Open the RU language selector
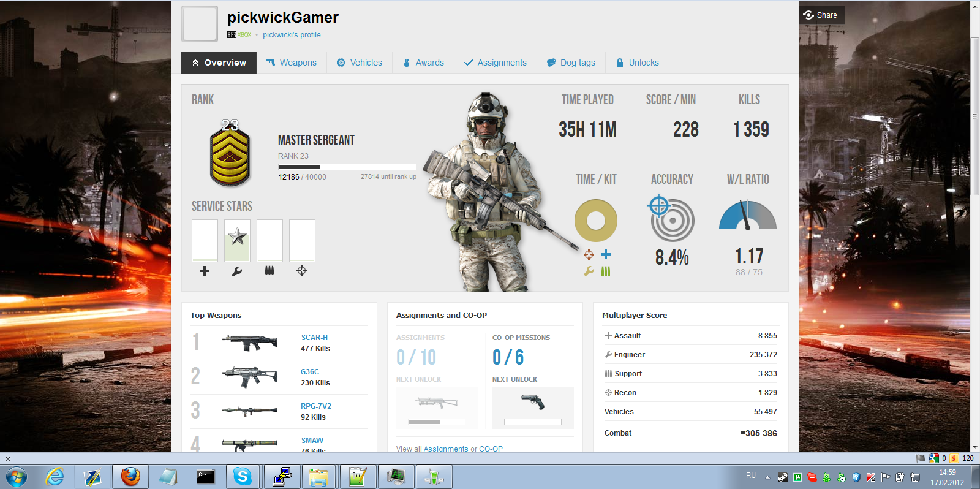980x489 pixels. pyautogui.click(x=751, y=476)
